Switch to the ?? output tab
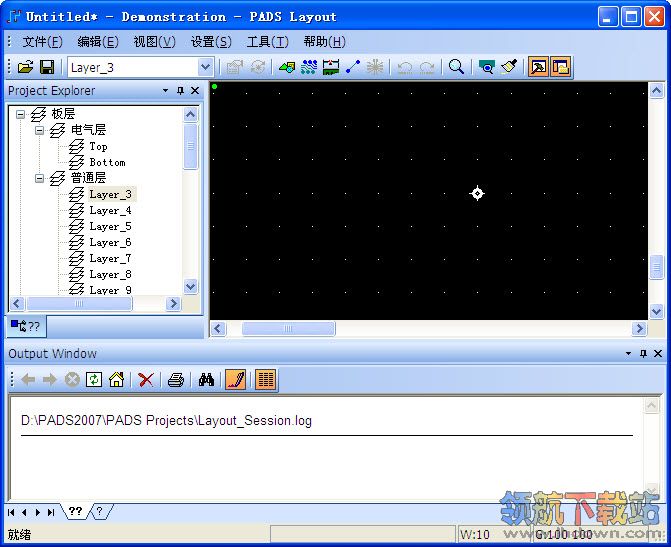 point(75,511)
